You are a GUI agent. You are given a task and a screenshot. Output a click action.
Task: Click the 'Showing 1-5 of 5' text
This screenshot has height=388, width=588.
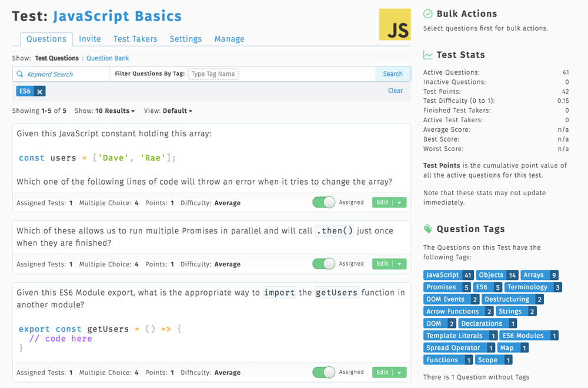coord(39,111)
